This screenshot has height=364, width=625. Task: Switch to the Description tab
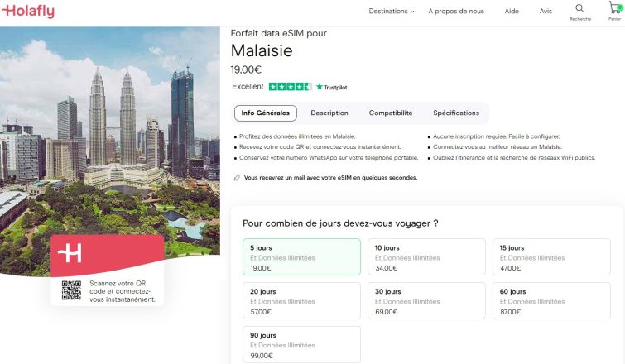[329, 113]
